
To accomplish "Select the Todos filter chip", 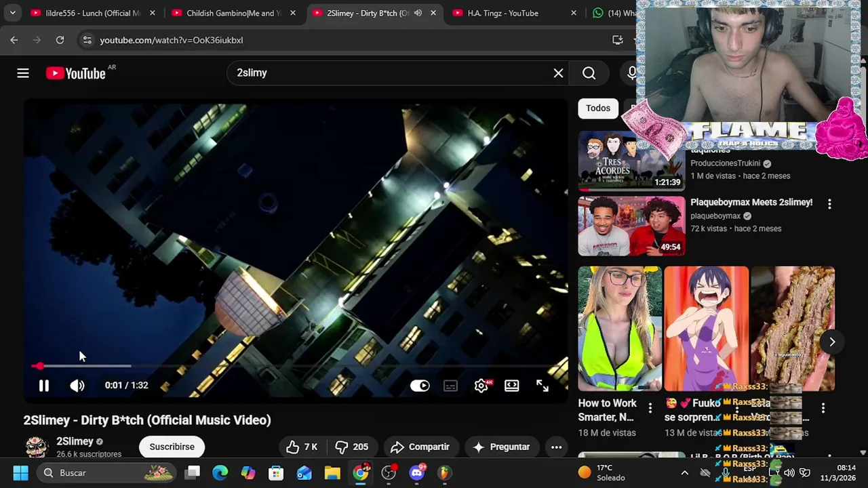I will pyautogui.click(x=598, y=108).
